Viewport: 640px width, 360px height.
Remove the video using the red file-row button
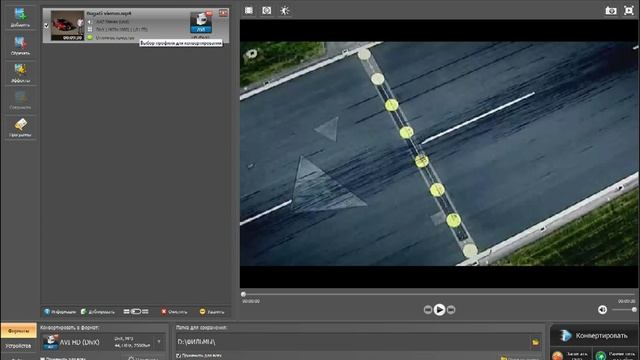click(223, 13)
